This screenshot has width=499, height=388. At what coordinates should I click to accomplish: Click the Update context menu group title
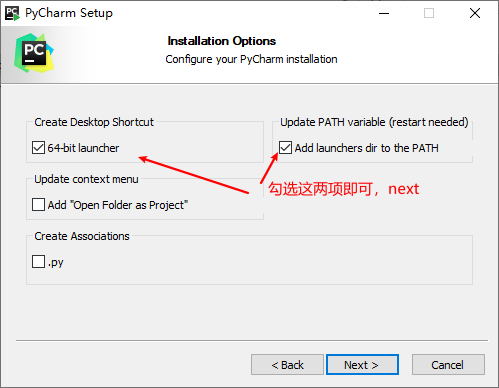pyautogui.click(x=86, y=179)
